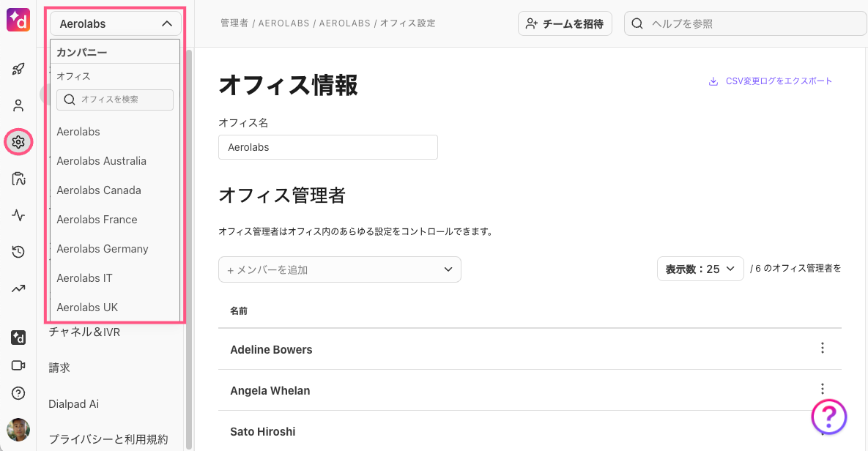Click the CSV変更ログをエクスポート link
Viewport: 868px width, 451px height.
point(779,81)
